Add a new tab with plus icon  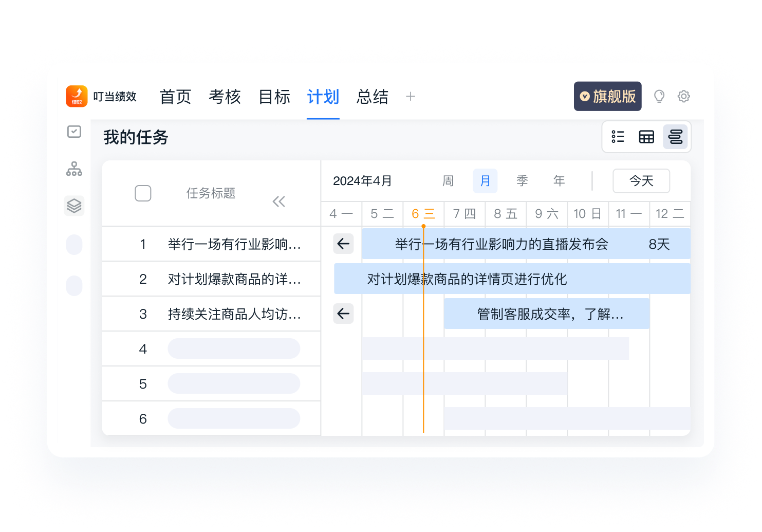point(410,96)
